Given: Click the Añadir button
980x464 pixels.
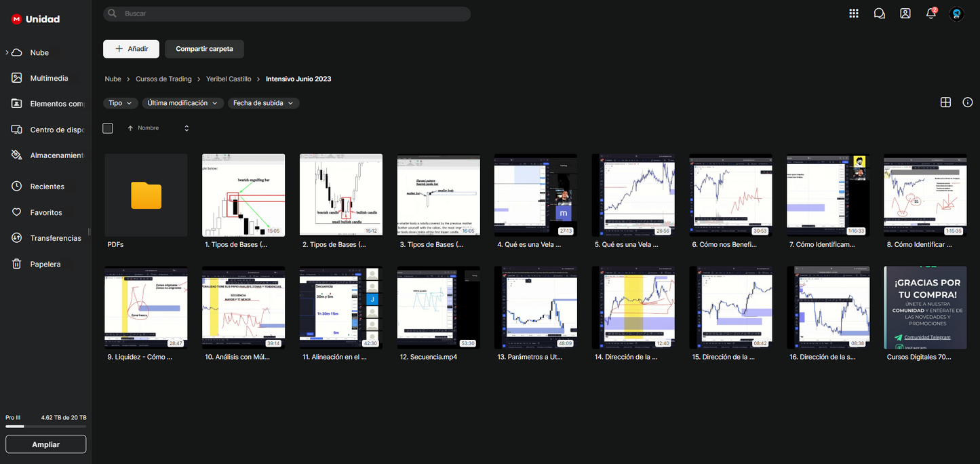Looking at the screenshot, I should pyautogui.click(x=131, y=49).
